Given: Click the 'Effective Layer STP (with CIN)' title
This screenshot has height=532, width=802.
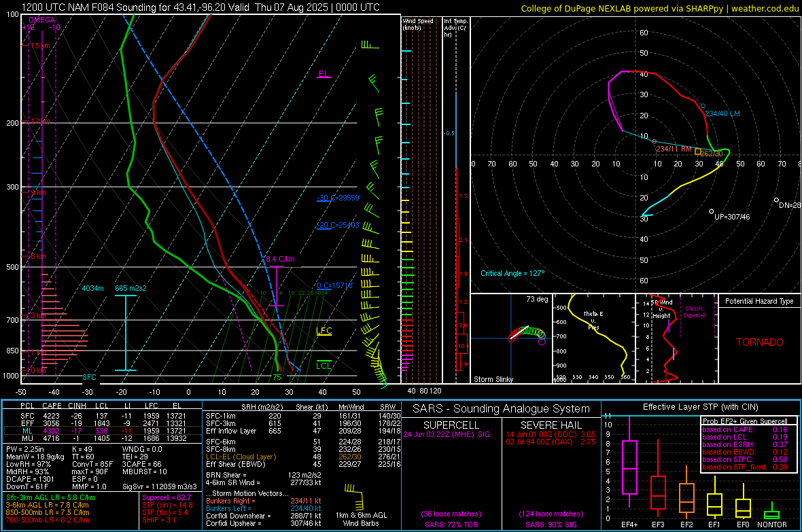Looking at the screenshot, I should click(x=700, y=407).
